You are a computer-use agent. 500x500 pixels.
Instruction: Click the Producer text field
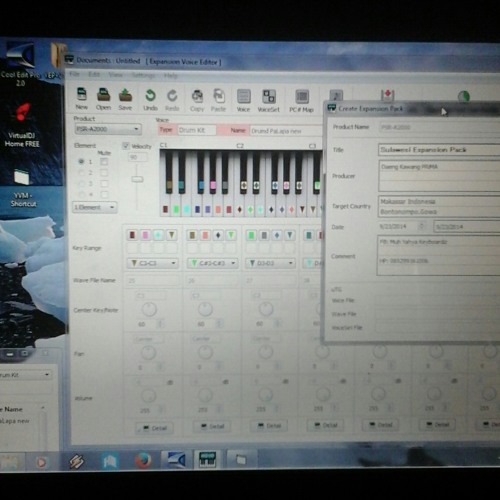coord(439,176)
